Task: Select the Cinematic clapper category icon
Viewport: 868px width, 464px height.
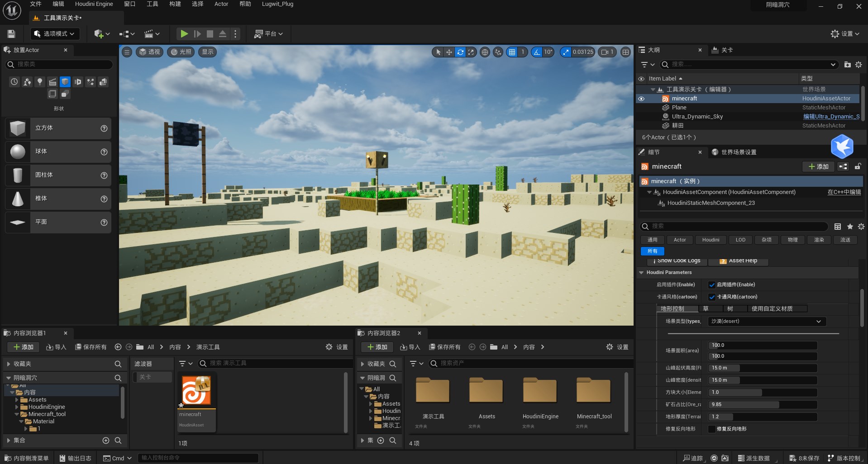Action: (52, 82)
